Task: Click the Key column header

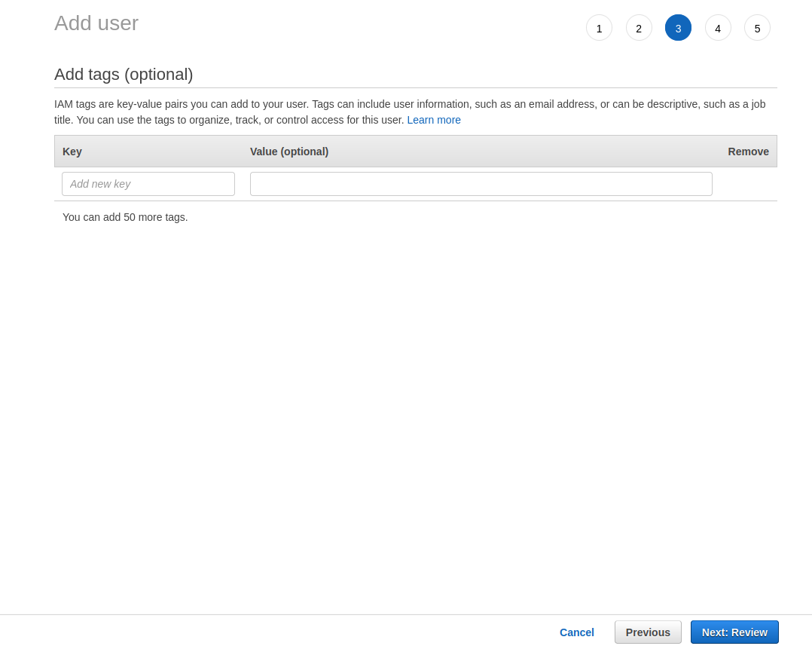Action: pyautogui.click(x=72, y=152)
